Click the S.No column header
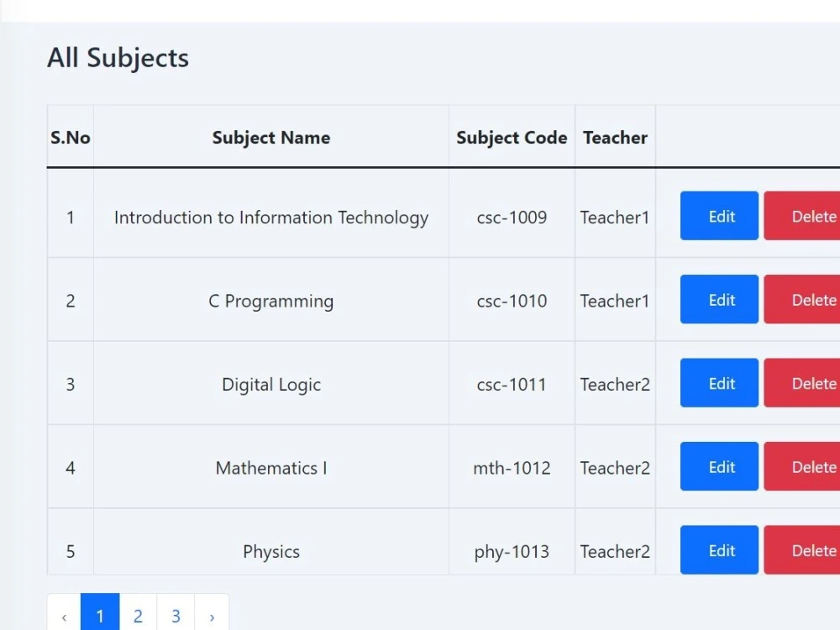 pyautogui.click(x=70, y=138)
